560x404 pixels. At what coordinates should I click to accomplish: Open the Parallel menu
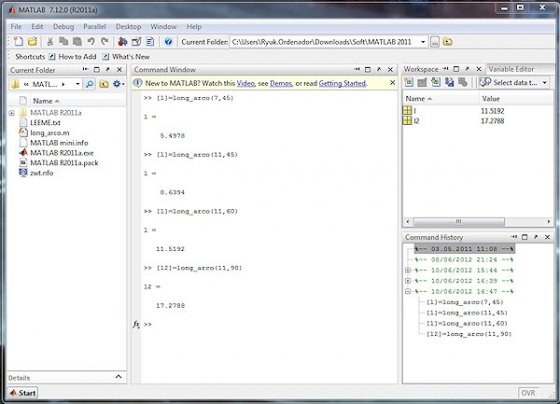click(x=95, y=27)
